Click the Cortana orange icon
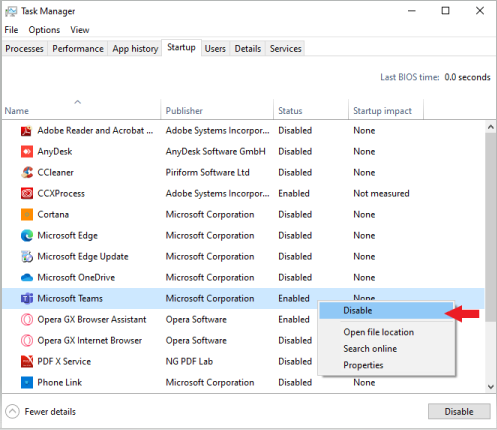This screenshot has width=497, height=430. coord(27,215)
